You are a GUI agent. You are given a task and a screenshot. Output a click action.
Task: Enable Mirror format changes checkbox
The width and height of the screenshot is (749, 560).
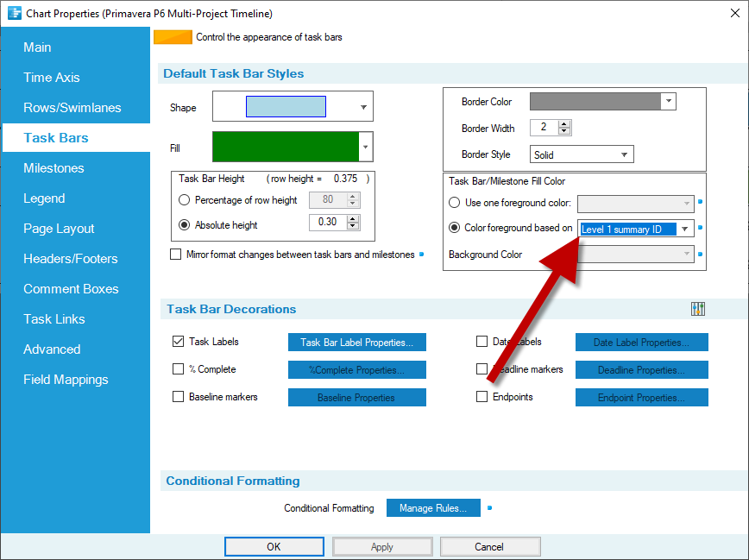point(176,255)
